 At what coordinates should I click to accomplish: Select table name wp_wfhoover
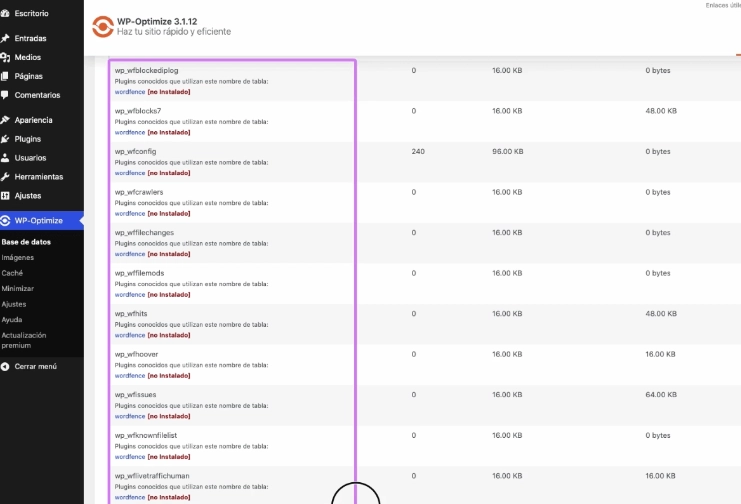pos(136,354)
